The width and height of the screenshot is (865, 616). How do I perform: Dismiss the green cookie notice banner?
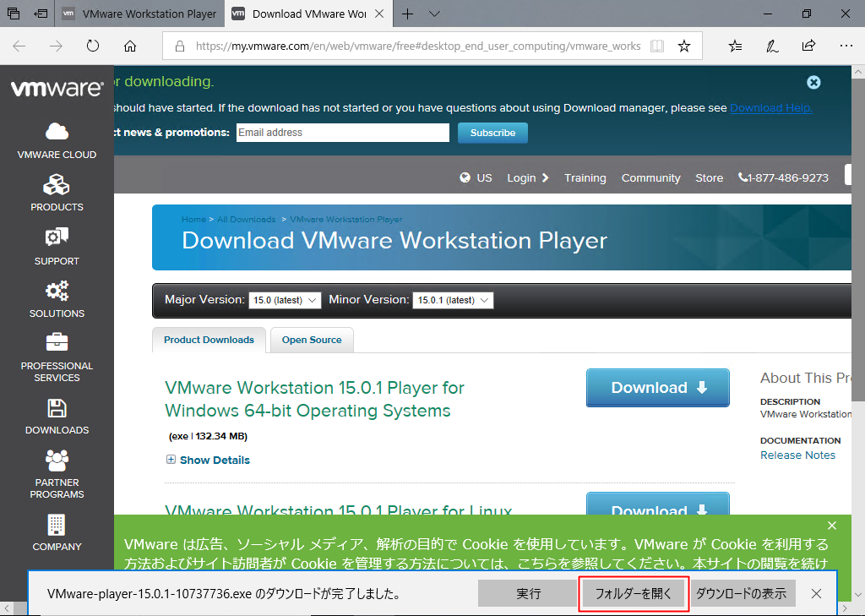coord(832,526)
